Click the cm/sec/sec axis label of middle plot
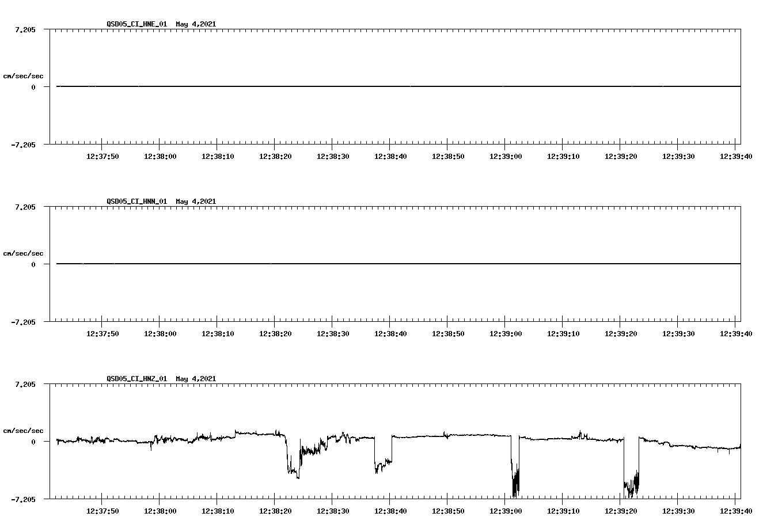The image size is (782, 532). point(24,253)
